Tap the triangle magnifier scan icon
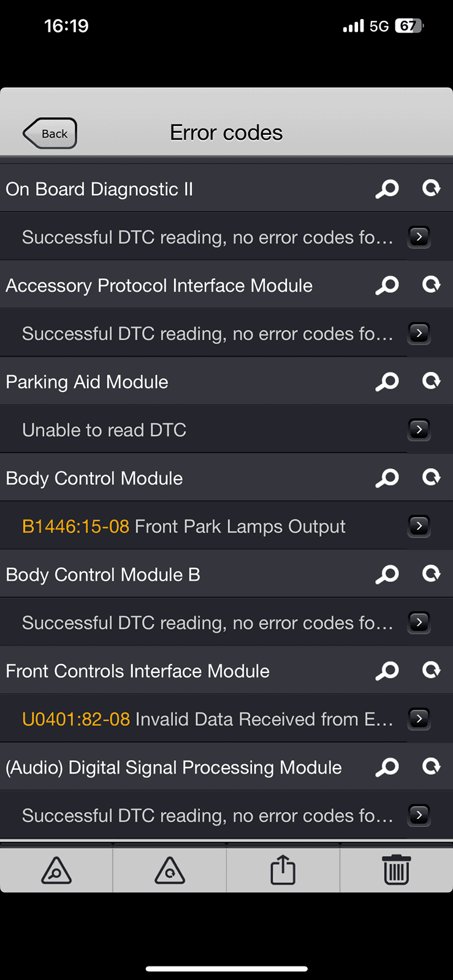This screenshot has height=980, width=453. [x=56, y=870]
